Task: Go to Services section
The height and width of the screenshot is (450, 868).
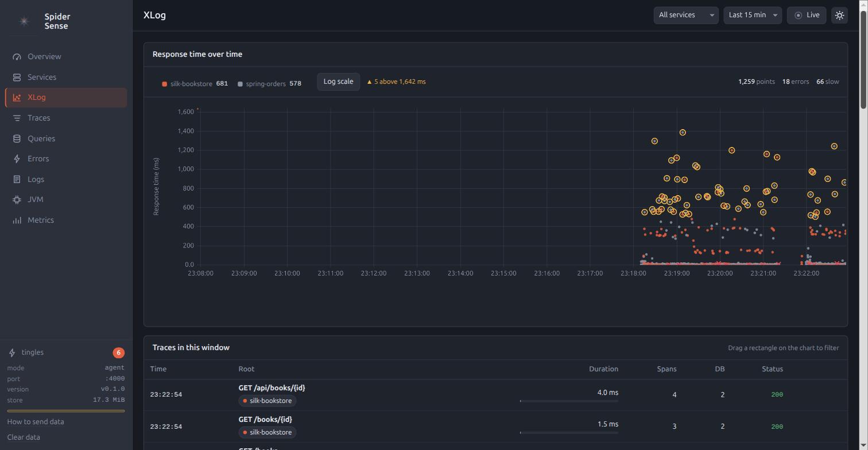Action: point(66,77)
